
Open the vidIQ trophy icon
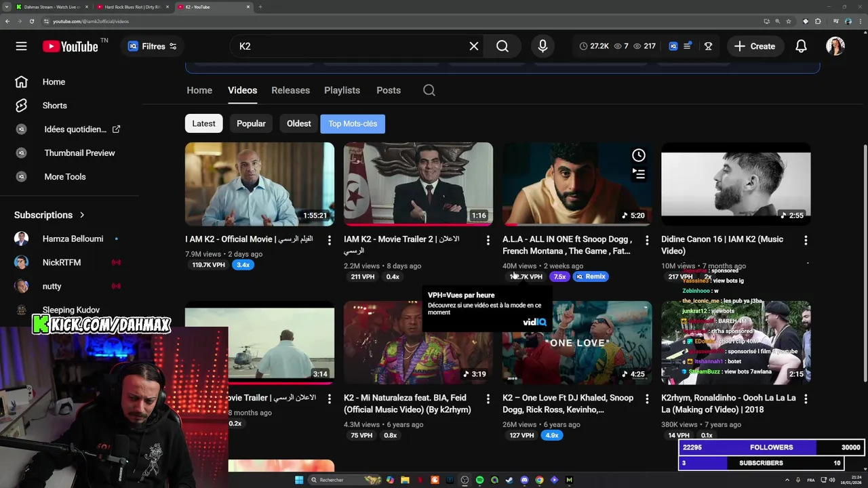click(x=708, y=46)
